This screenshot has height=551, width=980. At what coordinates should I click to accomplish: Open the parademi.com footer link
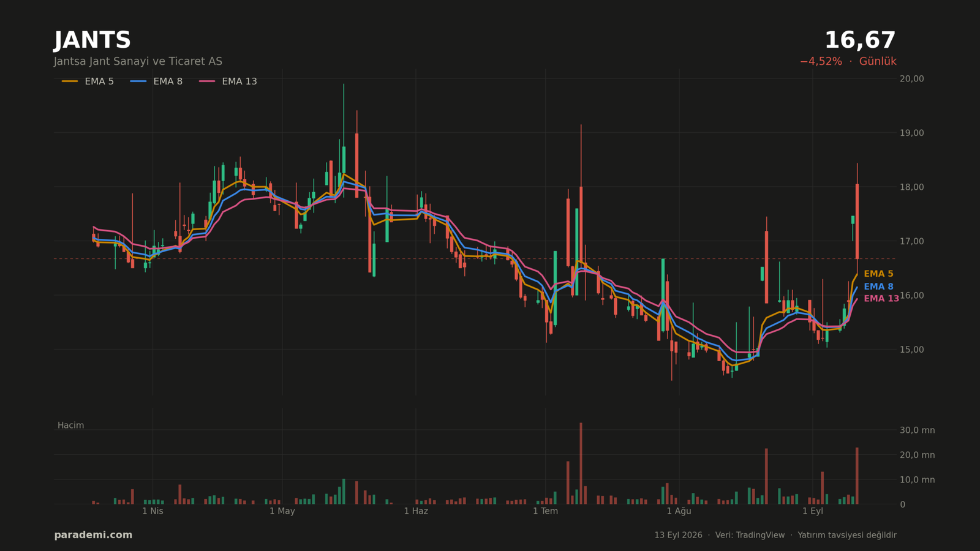(x=93, y=535)
